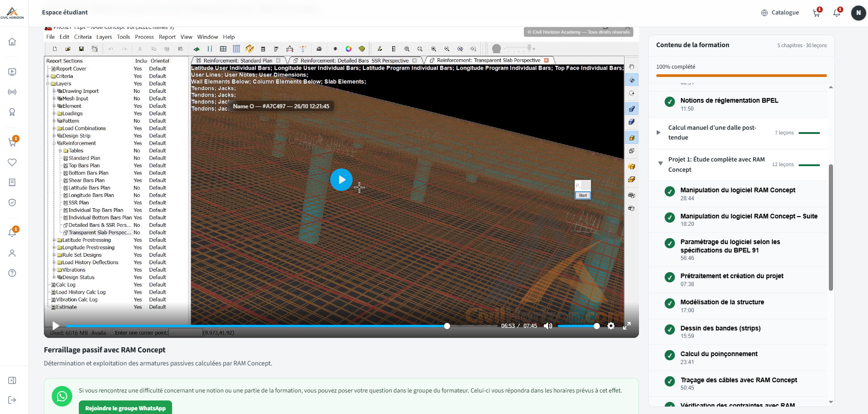Open lesson Modélisation de la structure
868x414 pixels.
[x=738, y=306]
